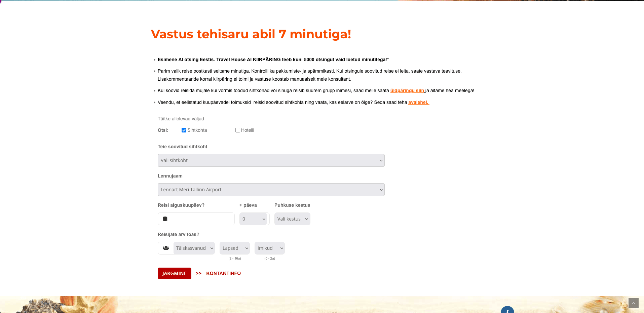Click the calendar icon in date field
Screen dimensions: 644x313
(165, 219)
